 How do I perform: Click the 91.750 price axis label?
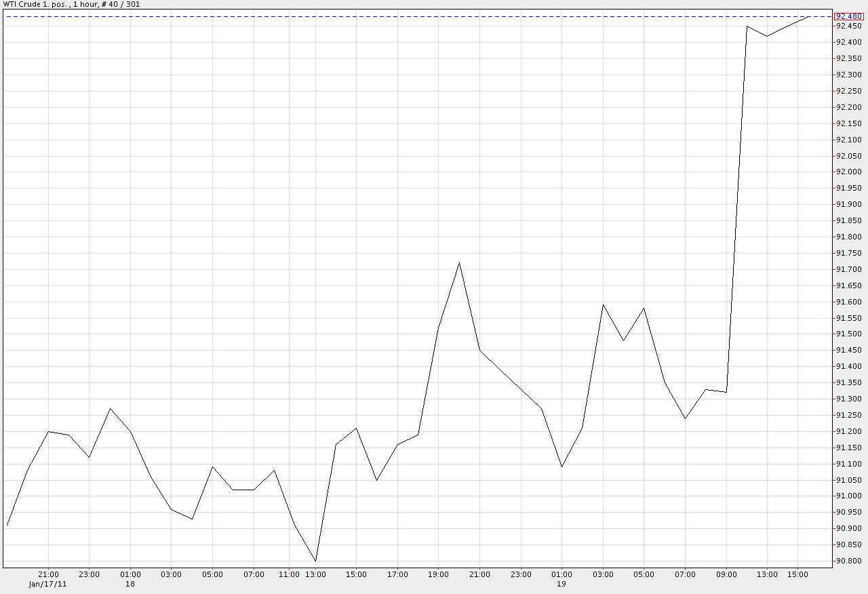point(848,253)
